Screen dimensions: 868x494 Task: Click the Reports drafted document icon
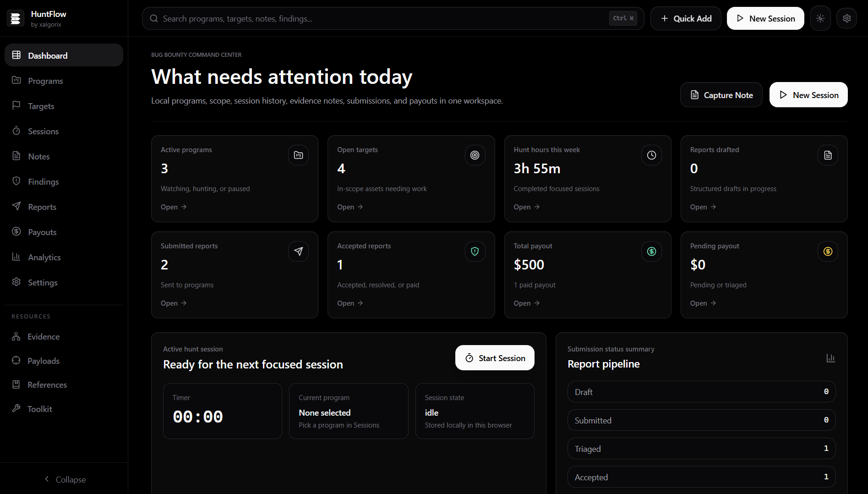click(828, 155)
